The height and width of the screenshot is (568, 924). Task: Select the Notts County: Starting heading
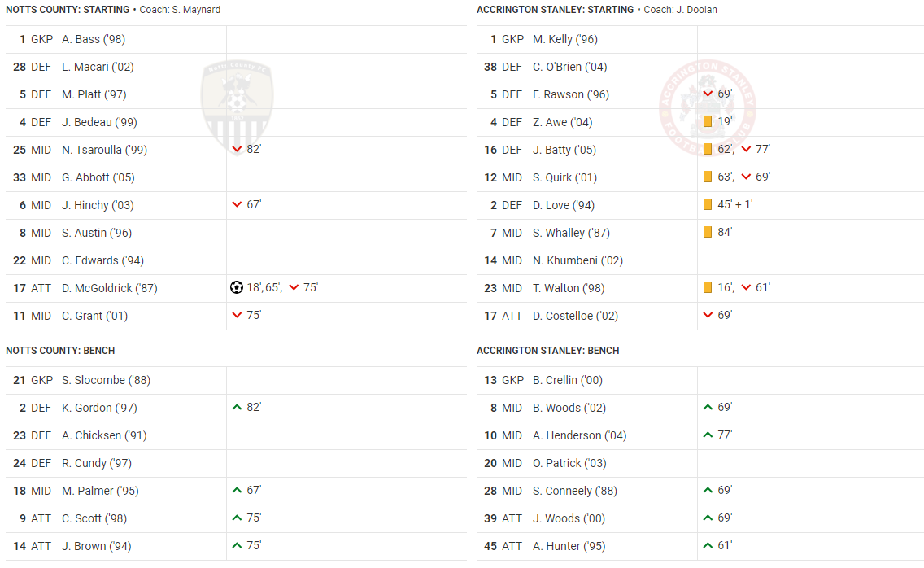68,10
